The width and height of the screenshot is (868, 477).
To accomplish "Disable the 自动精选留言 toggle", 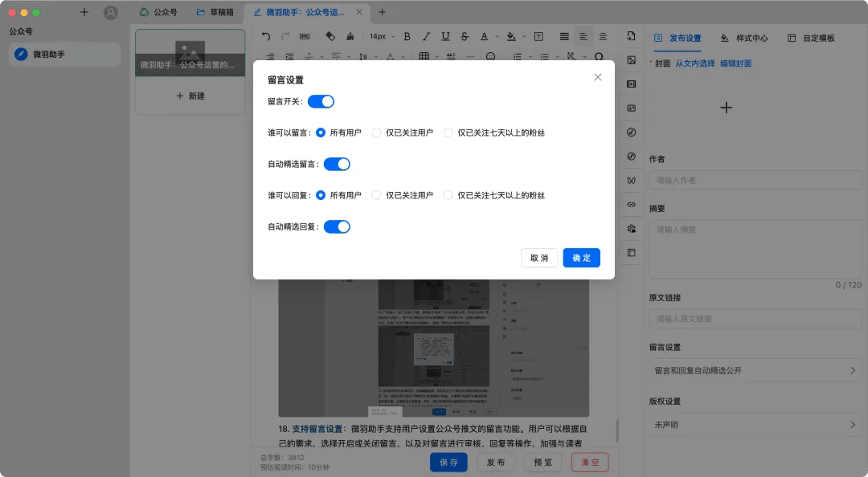I will [337, 164].
